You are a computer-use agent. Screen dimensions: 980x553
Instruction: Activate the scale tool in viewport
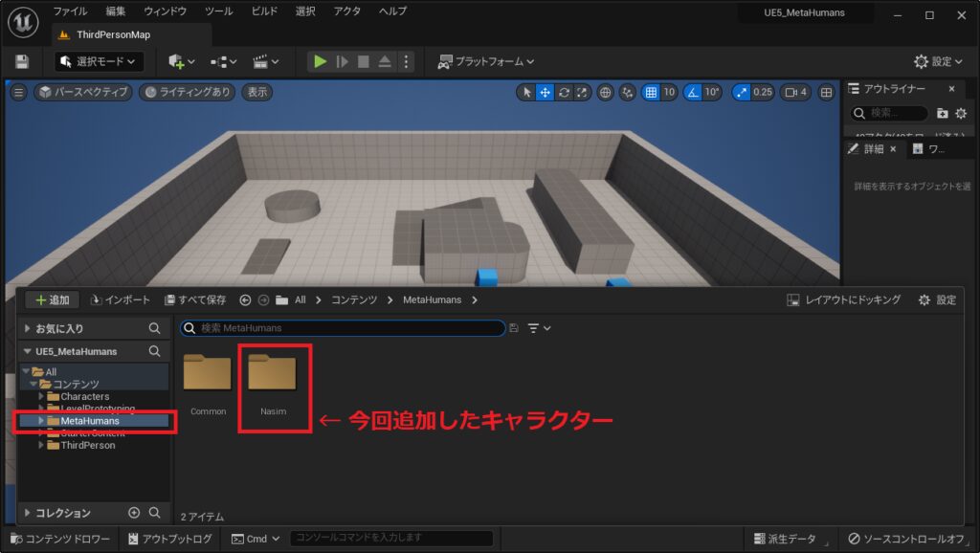tap(582, 93)
